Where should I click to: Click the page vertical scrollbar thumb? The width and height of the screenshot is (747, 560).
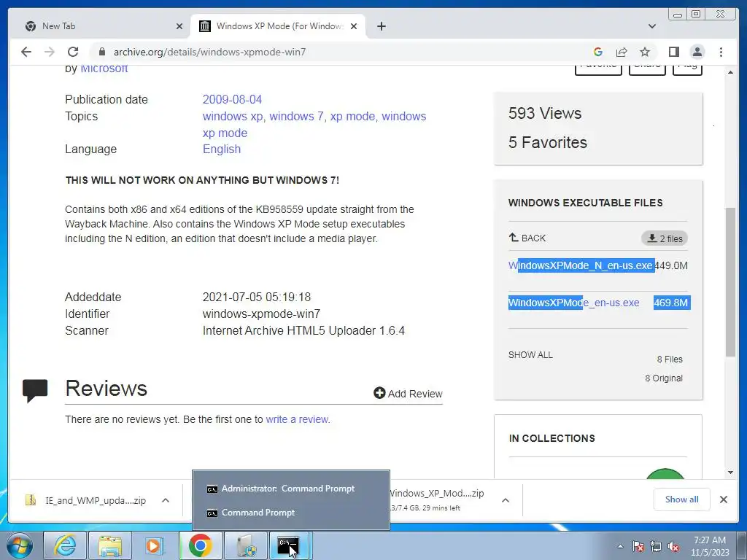tap(730, 281)
